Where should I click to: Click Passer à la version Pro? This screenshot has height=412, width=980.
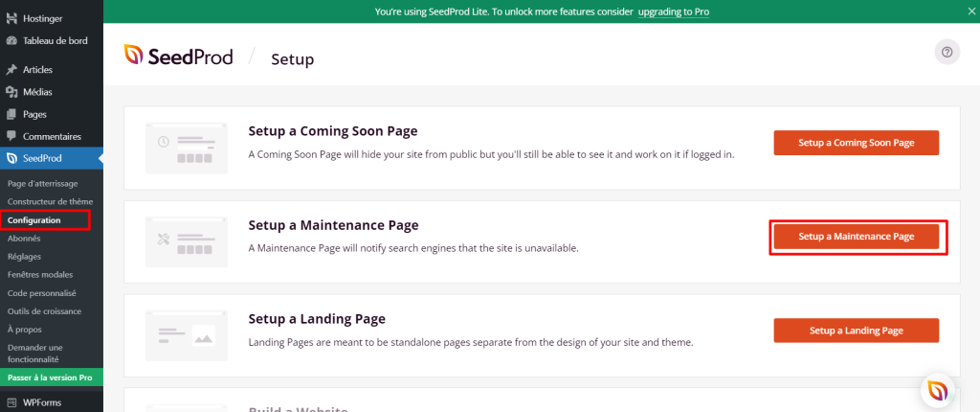pos(52,378)
